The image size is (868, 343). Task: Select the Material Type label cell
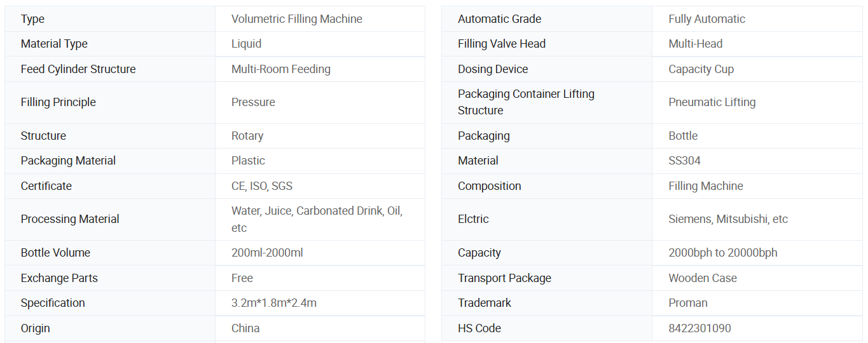(54, 44)
